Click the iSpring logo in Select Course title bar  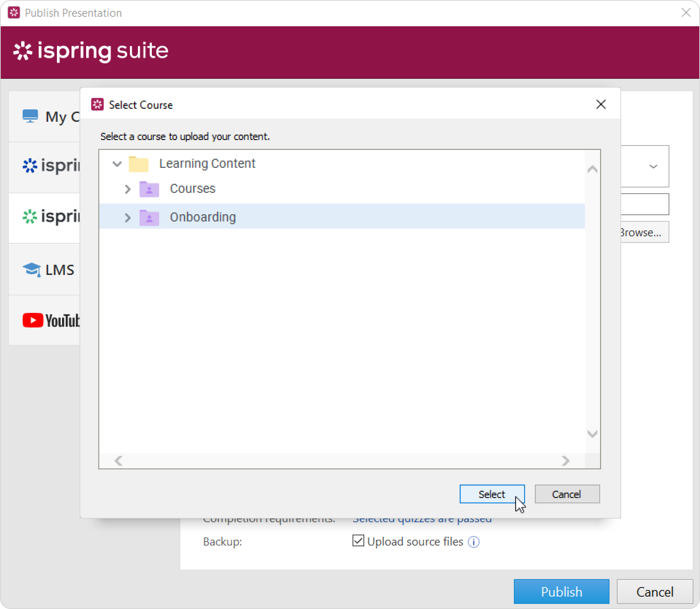click(97, 105)
